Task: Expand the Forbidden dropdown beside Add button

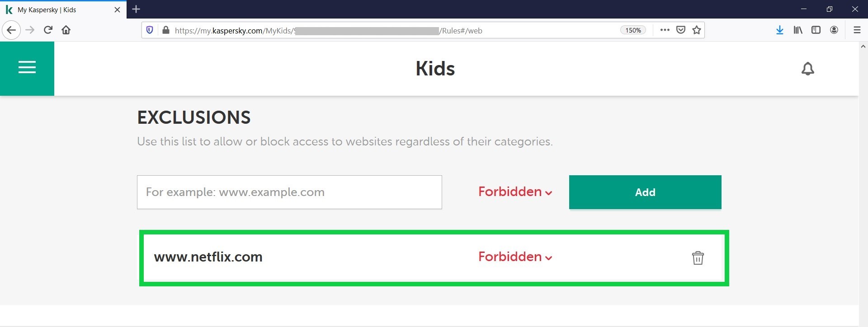Action: (x=515, y=192)
